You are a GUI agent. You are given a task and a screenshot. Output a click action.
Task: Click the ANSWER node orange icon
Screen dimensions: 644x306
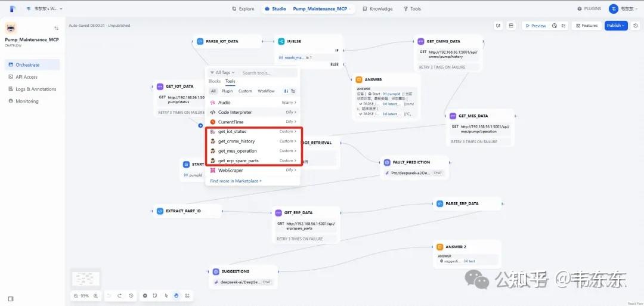click(358, 80)
